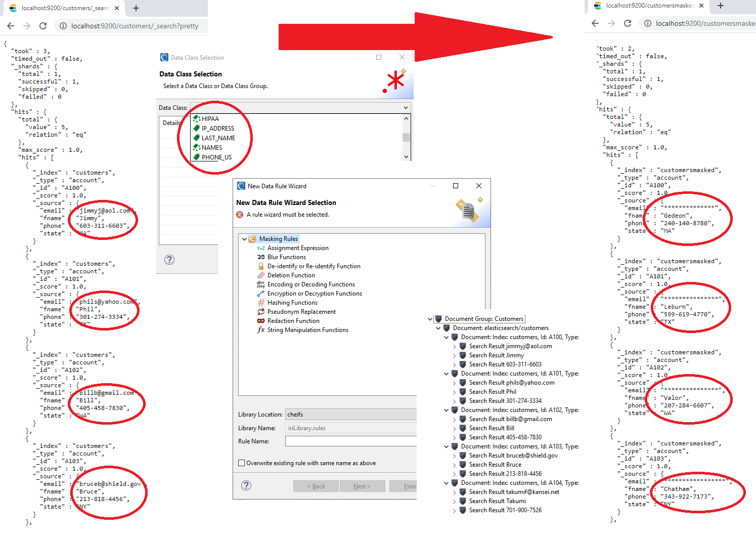The image size is (756, 536).
Task: Click the Back button in the wizard
Action: [316, 486]
